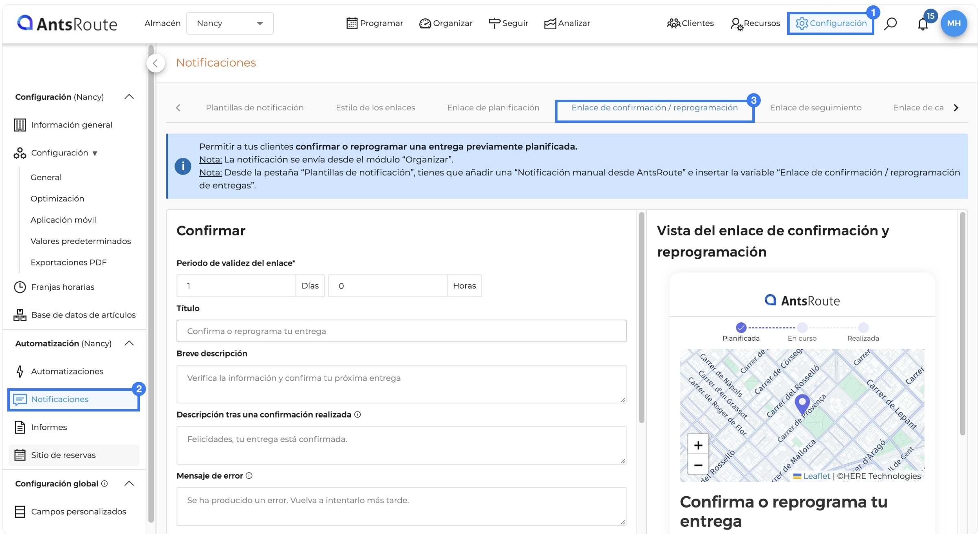Click the Días validity input field
The height and width of the screenshot is (534, 980).
pos(236,286)
